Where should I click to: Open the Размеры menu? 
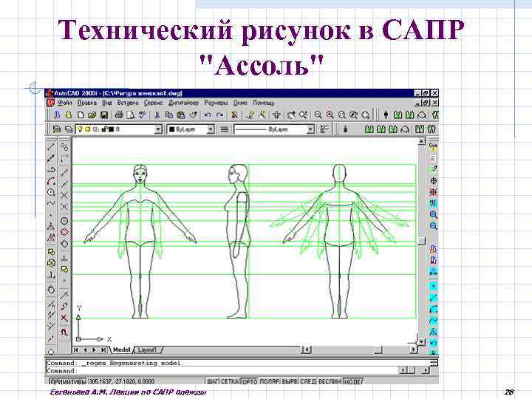[x=216, y=103]
